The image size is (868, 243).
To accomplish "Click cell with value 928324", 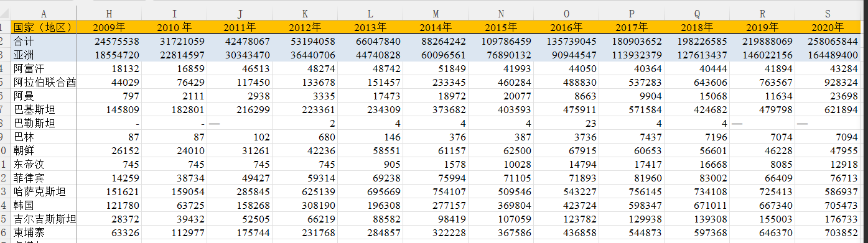I will (x=828, y=82).
